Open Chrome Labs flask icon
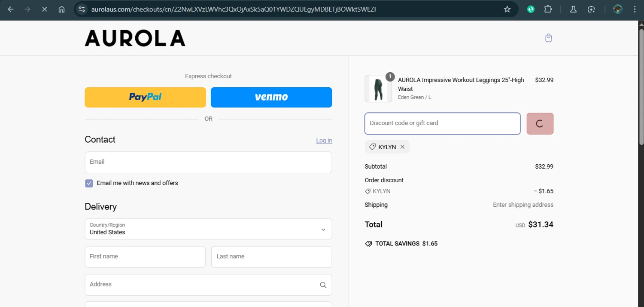This screenshot has width=644, height=307. [x=573, y=9]
